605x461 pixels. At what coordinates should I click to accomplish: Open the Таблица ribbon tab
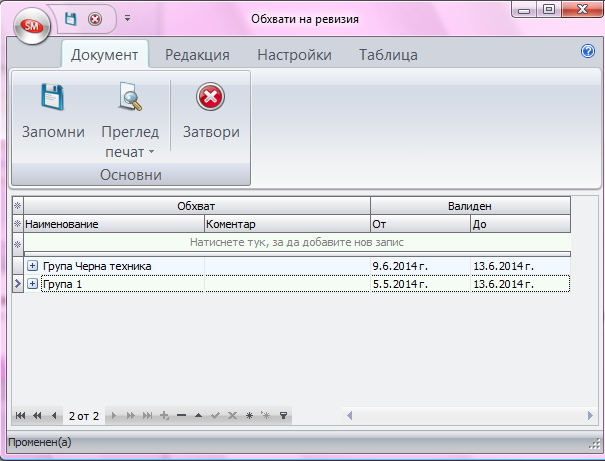pyautogui.click(x=388, y=55)
